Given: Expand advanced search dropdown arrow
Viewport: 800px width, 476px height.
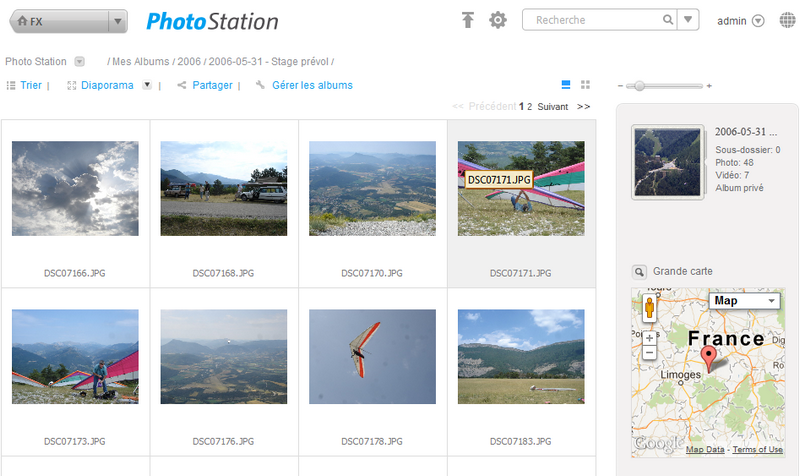Looking at the screenshot, I should (x=688, y=20).
